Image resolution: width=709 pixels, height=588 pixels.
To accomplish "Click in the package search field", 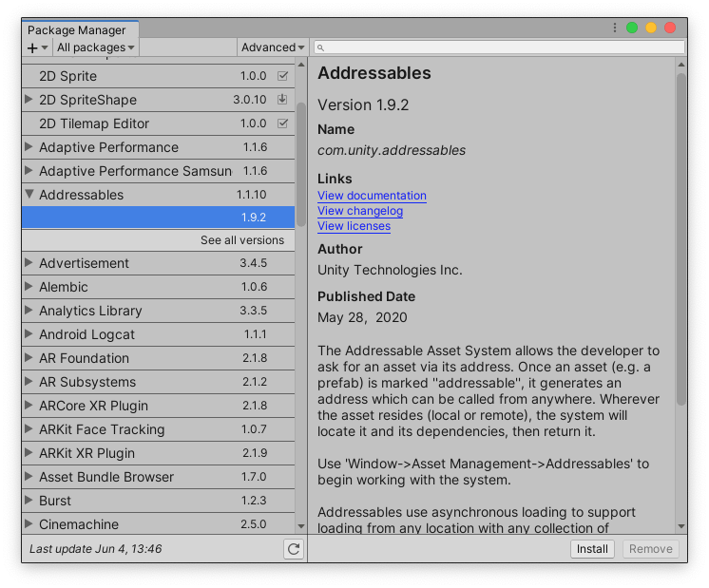I will (499, 47).
